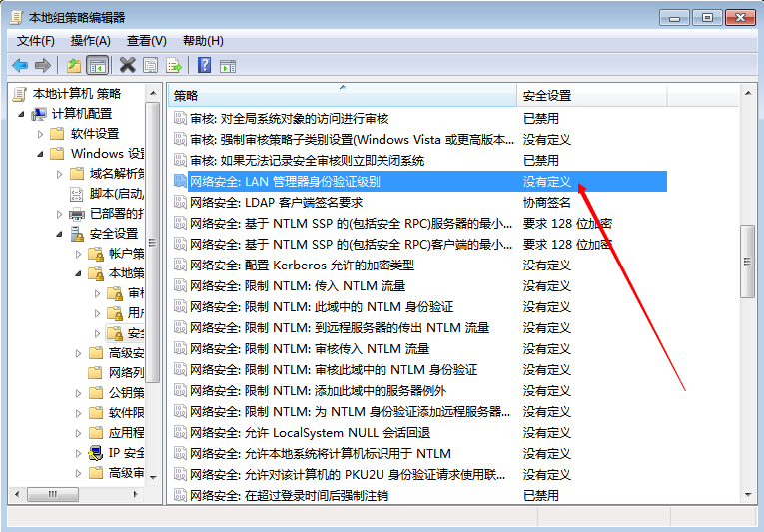Screen dimensions: 764x532
Task: Click the Delete (X) toolbar icon
Action: pyautogui.click(x=127, y=65)
